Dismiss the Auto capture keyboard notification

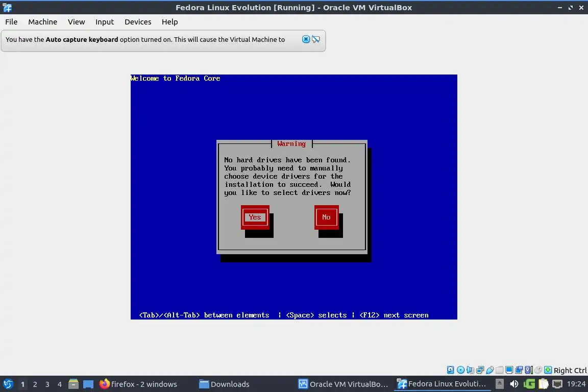[x=306, y=39]
